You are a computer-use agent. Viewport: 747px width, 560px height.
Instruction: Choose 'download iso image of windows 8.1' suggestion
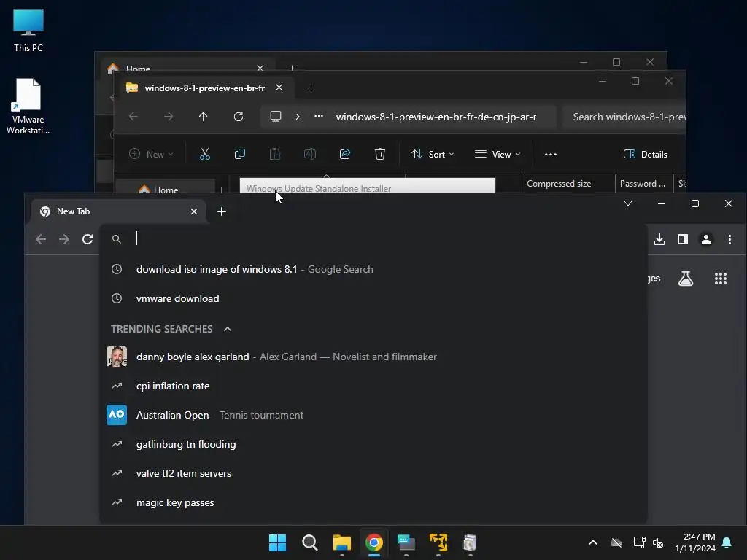(373, 270)
